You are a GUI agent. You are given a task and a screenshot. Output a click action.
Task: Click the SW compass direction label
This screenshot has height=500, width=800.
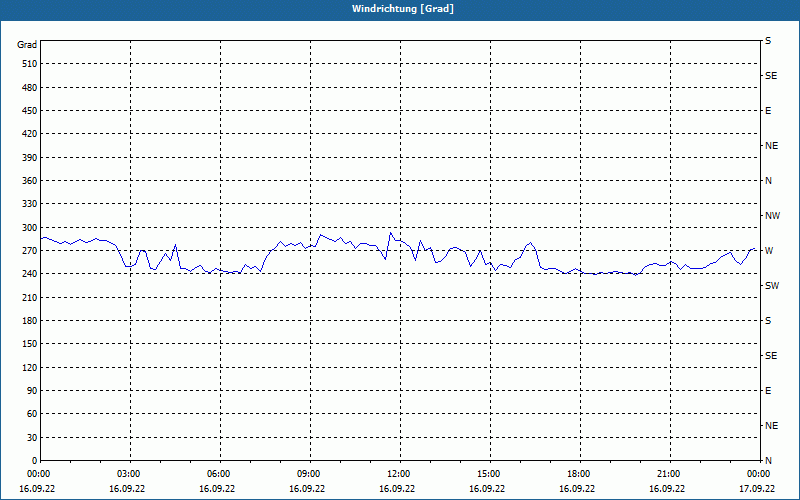pos(772,286)
